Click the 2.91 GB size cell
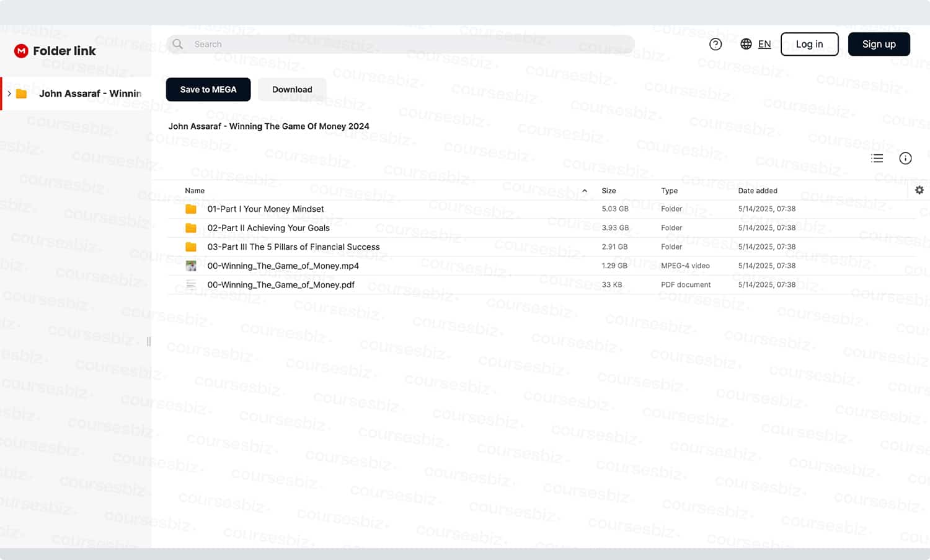The image size is (930, 560). click(614, 247)
